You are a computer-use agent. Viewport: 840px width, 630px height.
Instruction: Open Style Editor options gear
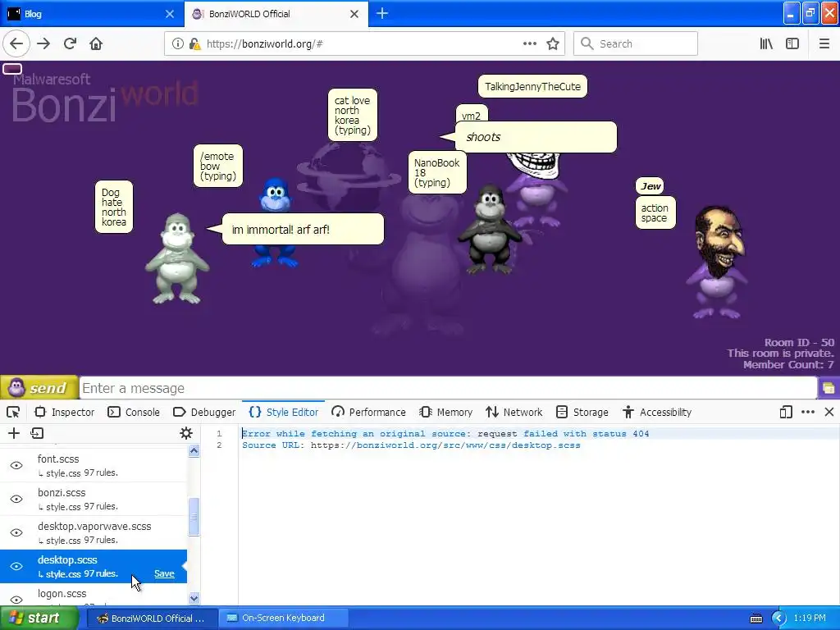click(186, 433)
